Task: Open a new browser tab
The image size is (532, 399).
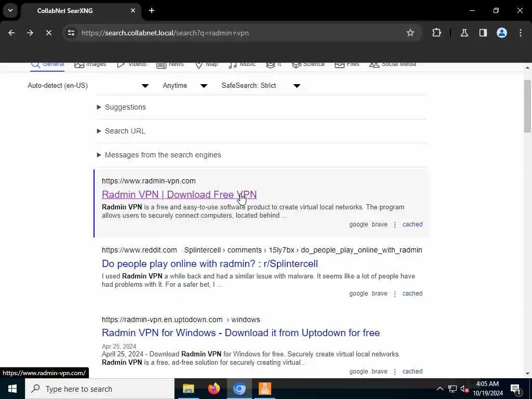Action: (x=152, y=10)
